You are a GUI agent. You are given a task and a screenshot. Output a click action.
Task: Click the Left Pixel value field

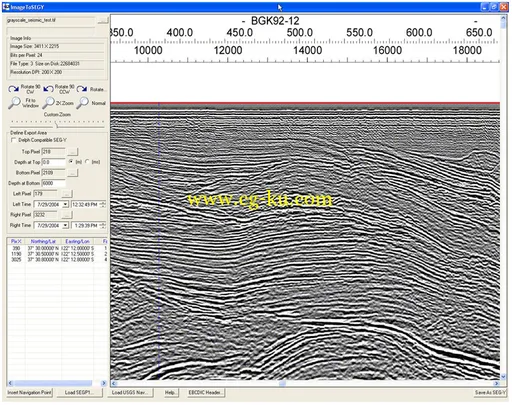[45, 194]
